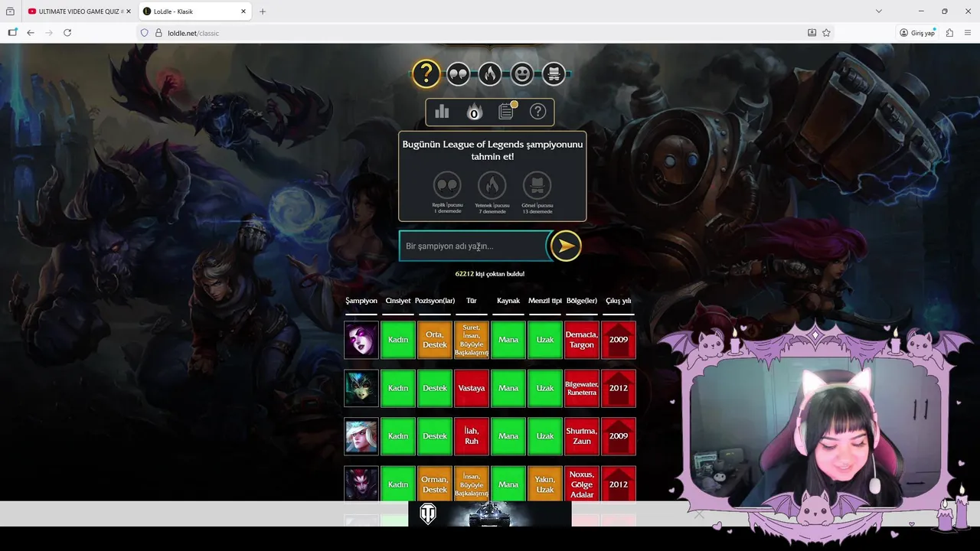This screenshot has height=551, width=980.
Task: Switch to the Emoji smiley mode icon
Action: pyautogui.click(x=522, y=73)
